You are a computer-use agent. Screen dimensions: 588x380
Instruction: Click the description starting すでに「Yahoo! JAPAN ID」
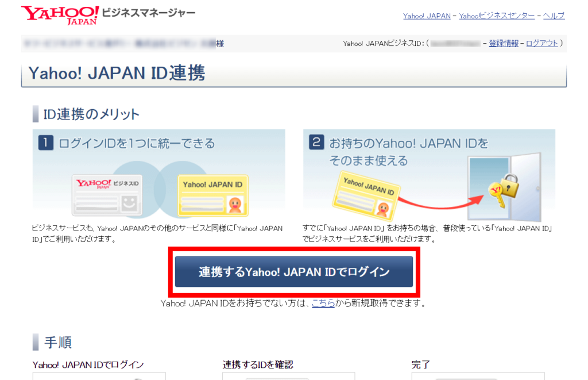(427, 233)
